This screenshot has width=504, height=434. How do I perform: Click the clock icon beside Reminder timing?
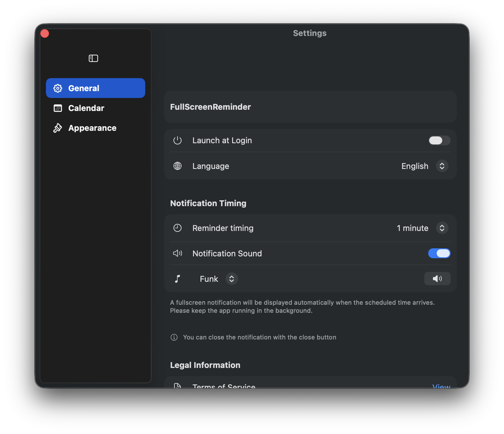178,228
